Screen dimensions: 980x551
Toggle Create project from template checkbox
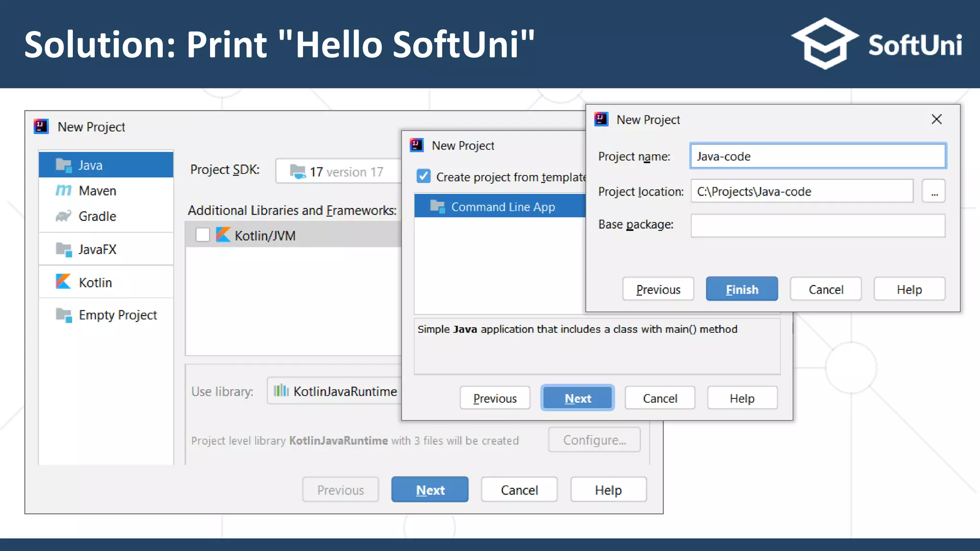[x=423, y=176]
